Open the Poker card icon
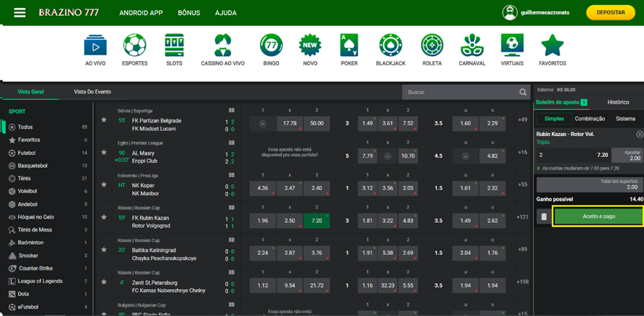Viewport: 644px width, 316px height. [349, 45]
